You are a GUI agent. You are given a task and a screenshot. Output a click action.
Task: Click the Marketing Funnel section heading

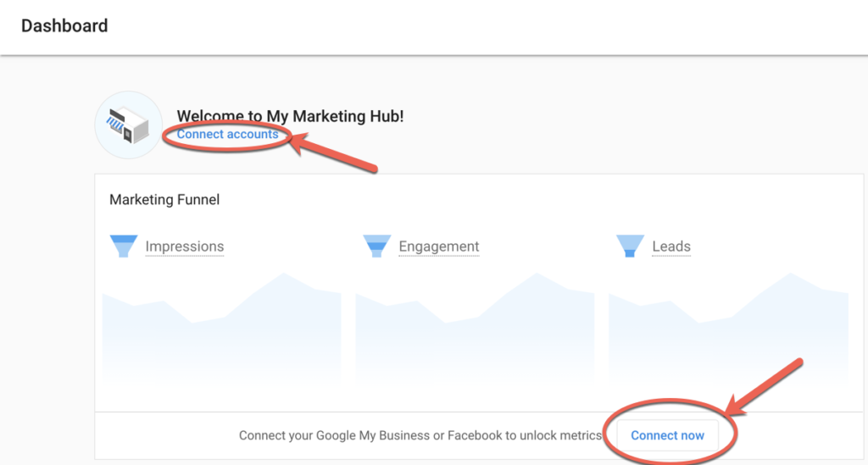point(164,200)
